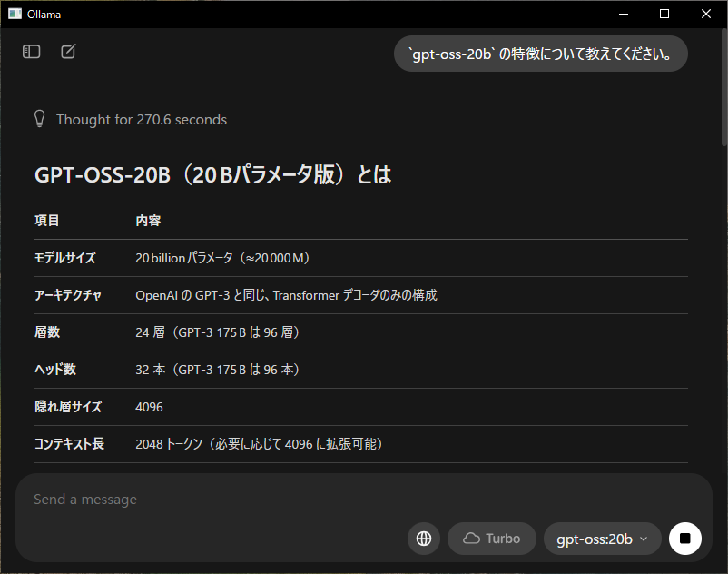Click the heading 'GPT-OSS-20B（20 Bパラメータ版）とは'
The image size is (728, 574).
(x=213, y=174)
